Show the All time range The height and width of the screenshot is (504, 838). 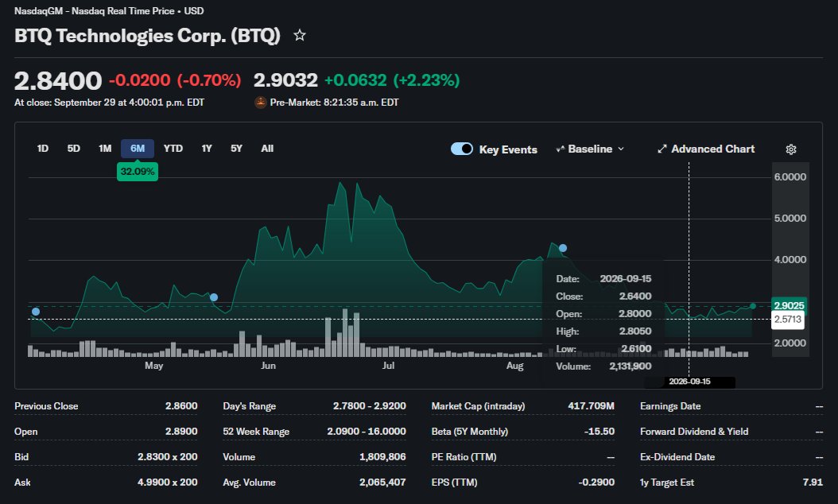(x=267, y=149)
